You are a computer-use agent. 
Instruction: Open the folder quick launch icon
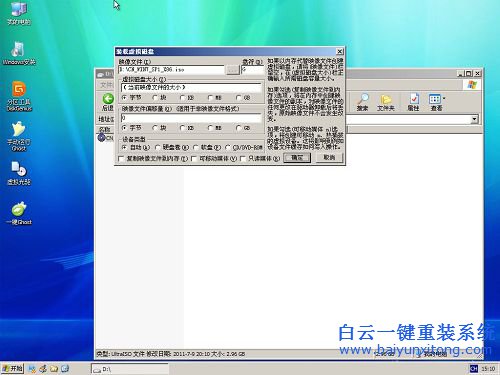point(54,369)
